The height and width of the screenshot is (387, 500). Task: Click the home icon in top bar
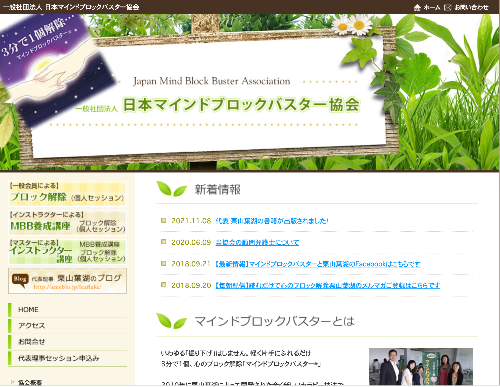(x=417, y=7)
